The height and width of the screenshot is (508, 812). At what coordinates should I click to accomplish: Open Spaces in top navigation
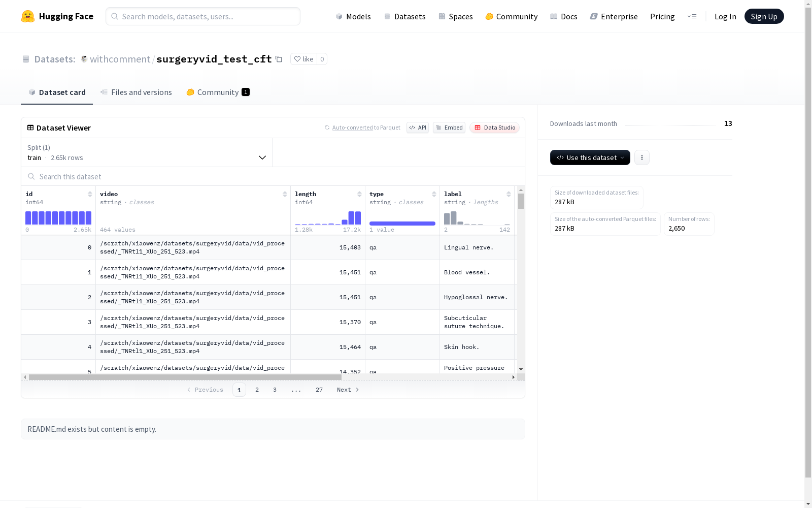coord(456,16)
